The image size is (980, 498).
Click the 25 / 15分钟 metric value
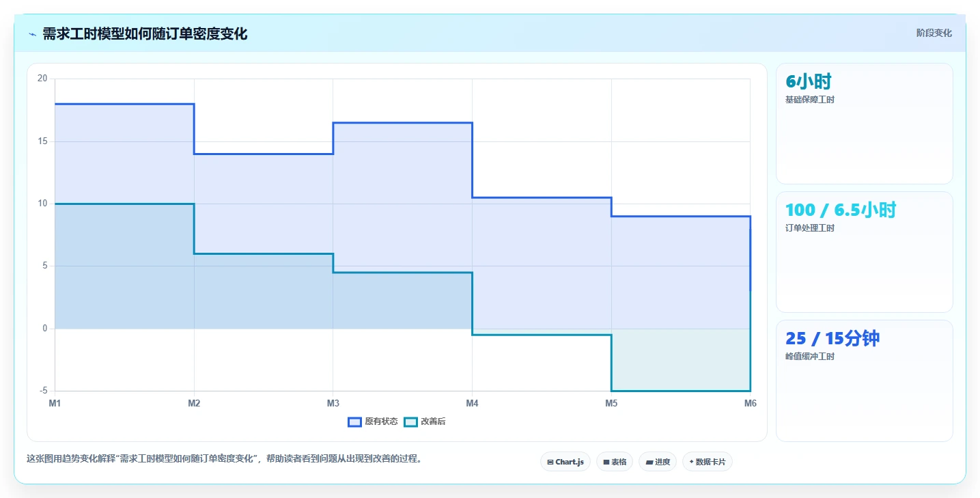[832, 338]
